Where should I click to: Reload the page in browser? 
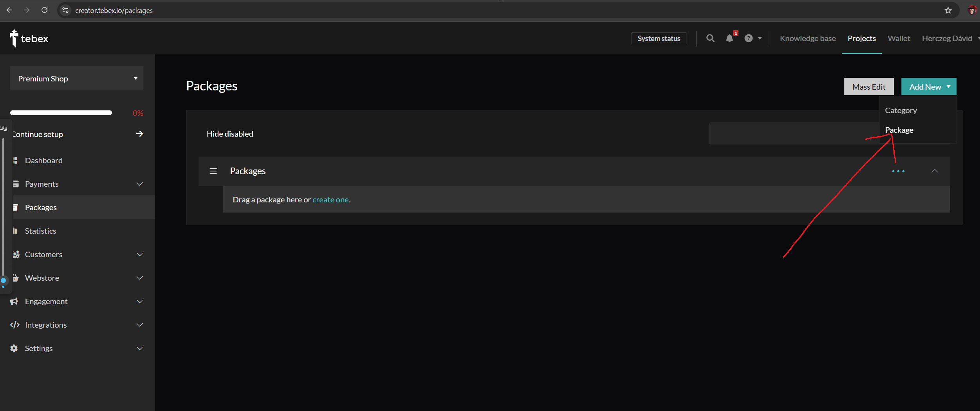point(45,10)
